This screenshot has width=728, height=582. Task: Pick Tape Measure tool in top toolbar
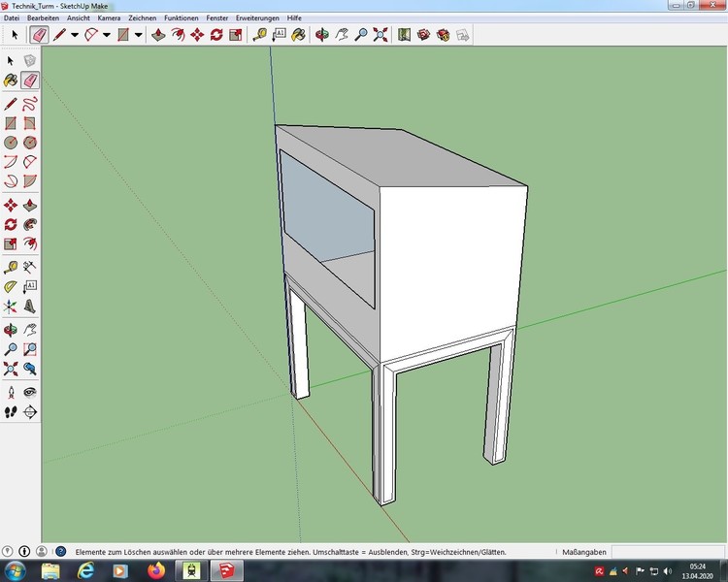coord(259,35)
